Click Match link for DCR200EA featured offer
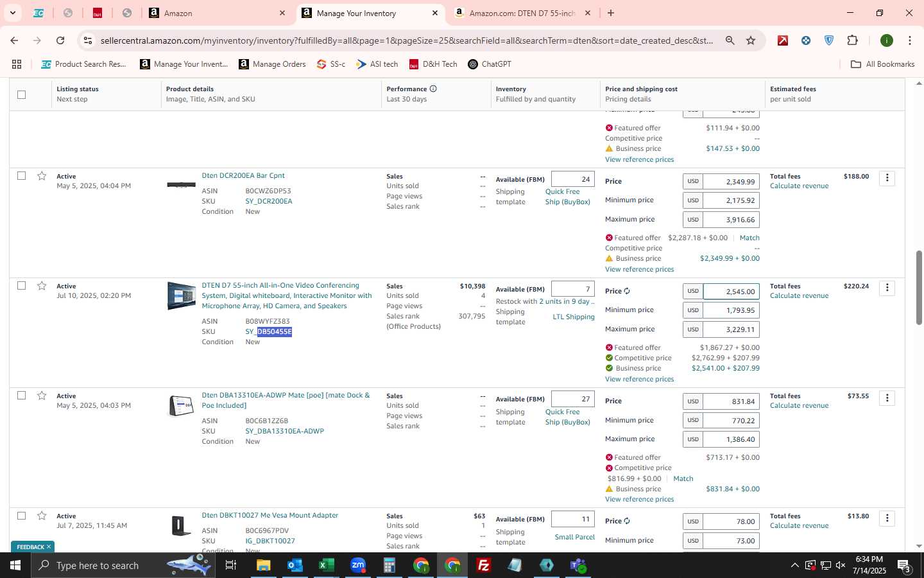Screen dimensions: 924x578 point(749,238)
